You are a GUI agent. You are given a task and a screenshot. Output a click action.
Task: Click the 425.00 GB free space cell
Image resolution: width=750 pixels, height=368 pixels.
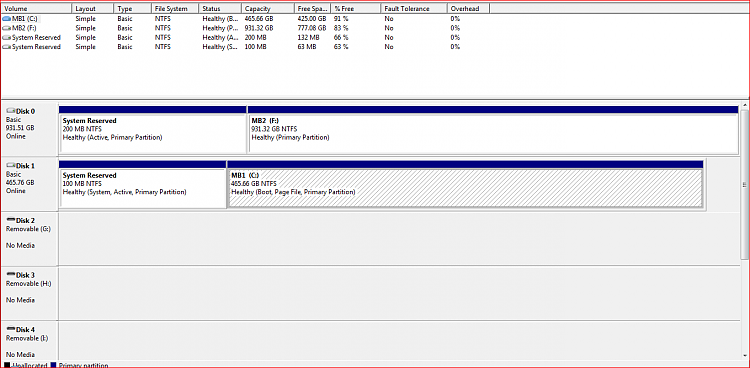pyautogui.click(x=311, y=19)
